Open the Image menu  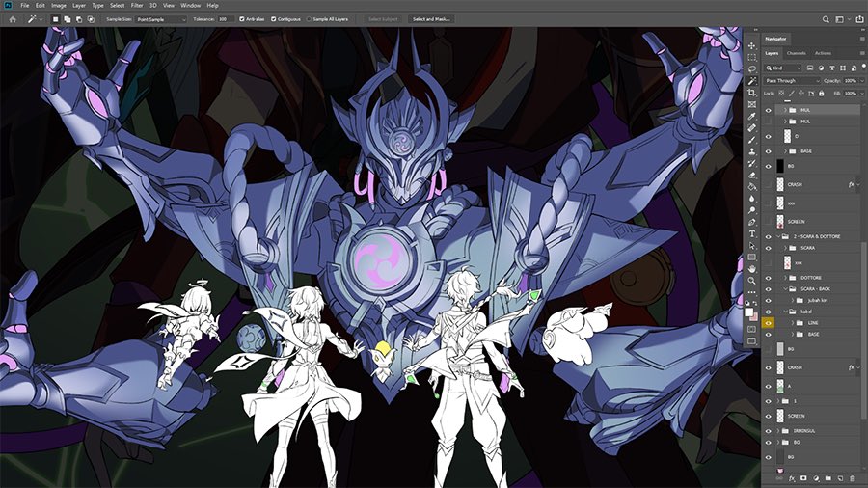coord(58,6)
